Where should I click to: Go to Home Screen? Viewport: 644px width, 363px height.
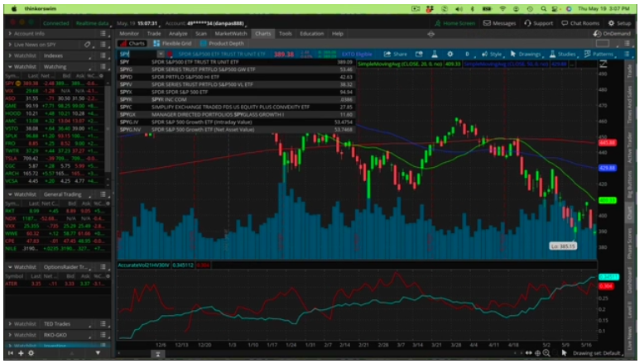(x=454, y=23)
